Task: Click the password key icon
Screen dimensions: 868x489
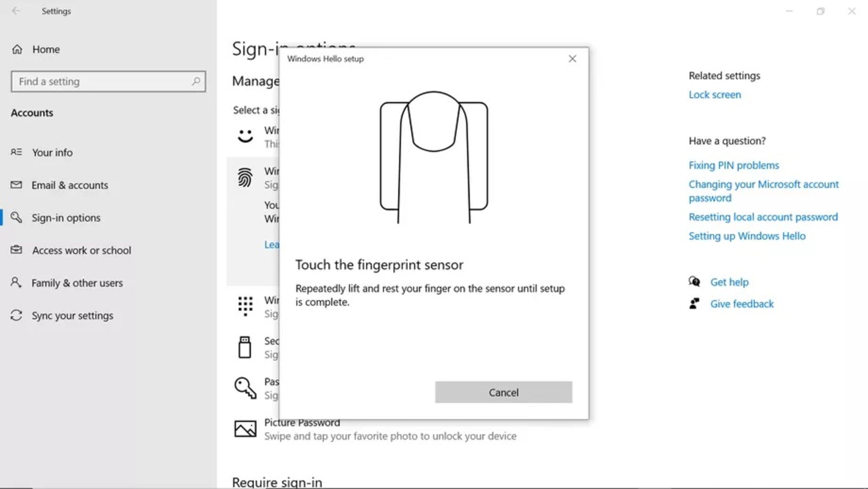Action: coord(245,388)
